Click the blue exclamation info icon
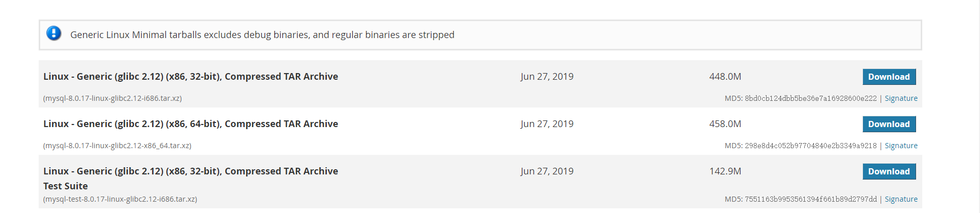Viewport: 980px width, 213px height. click(x=54, y=33)
